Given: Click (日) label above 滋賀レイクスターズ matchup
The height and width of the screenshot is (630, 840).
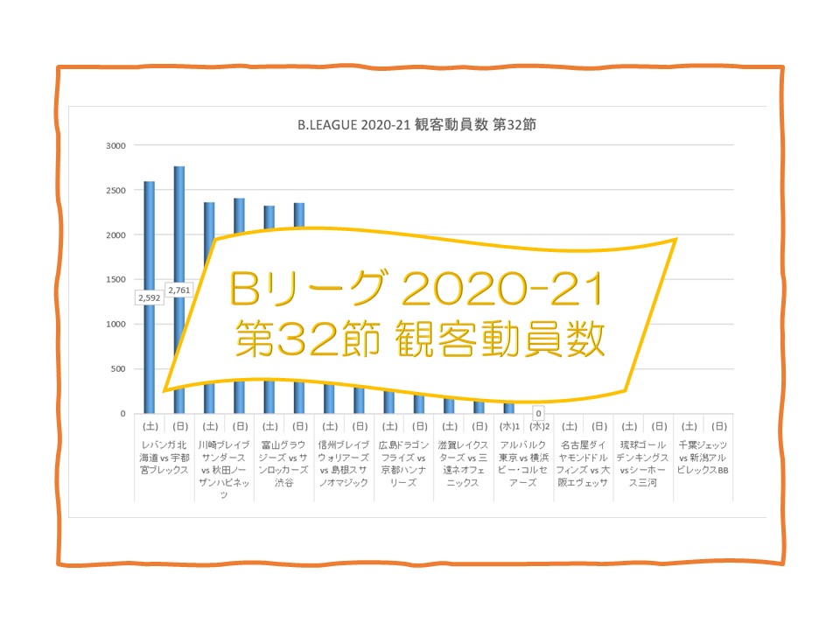Looking at the screenshot, I should pos(479,426).
